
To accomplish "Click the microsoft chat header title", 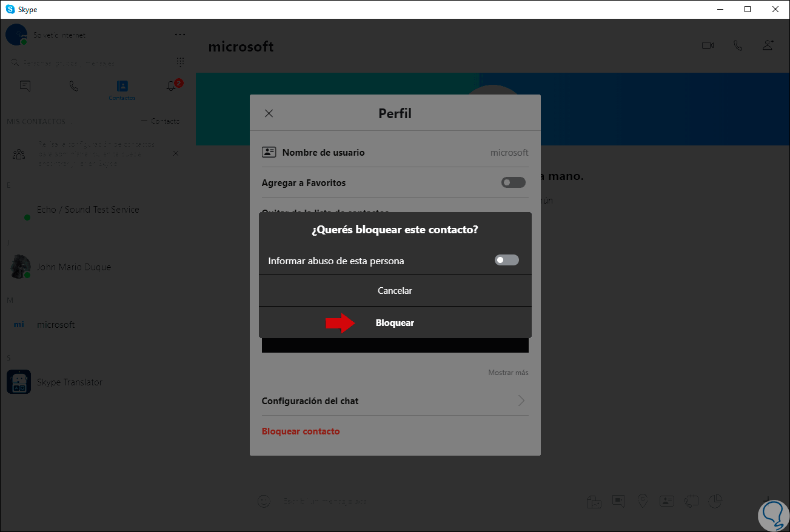I will pyautogui.click(x=241, y=46).
